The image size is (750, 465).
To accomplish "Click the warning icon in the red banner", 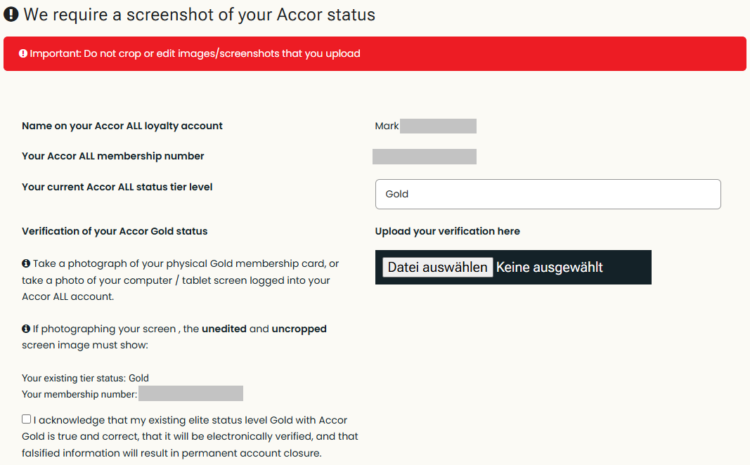I will [23, 54].
